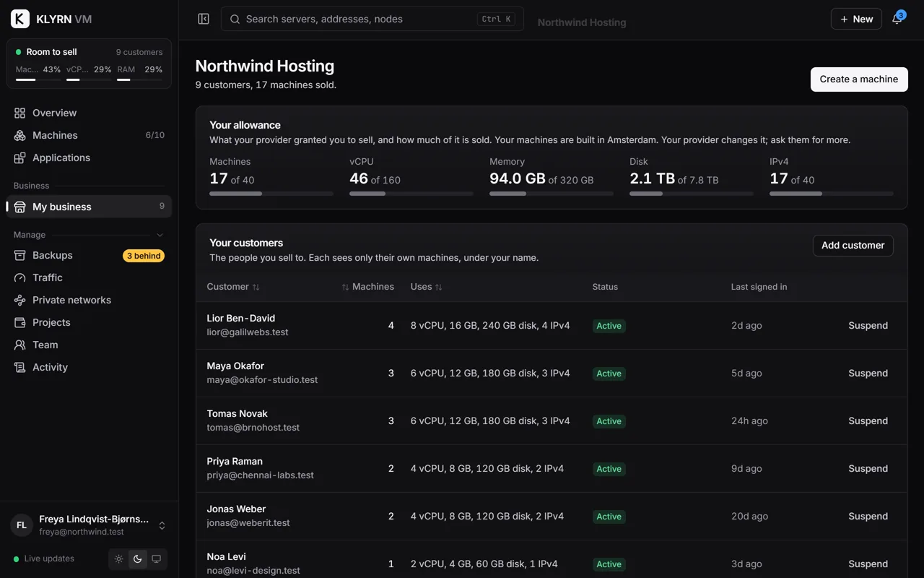Sort by the Uses column
Screen dimensions: 924x578
tap(427, 287)
